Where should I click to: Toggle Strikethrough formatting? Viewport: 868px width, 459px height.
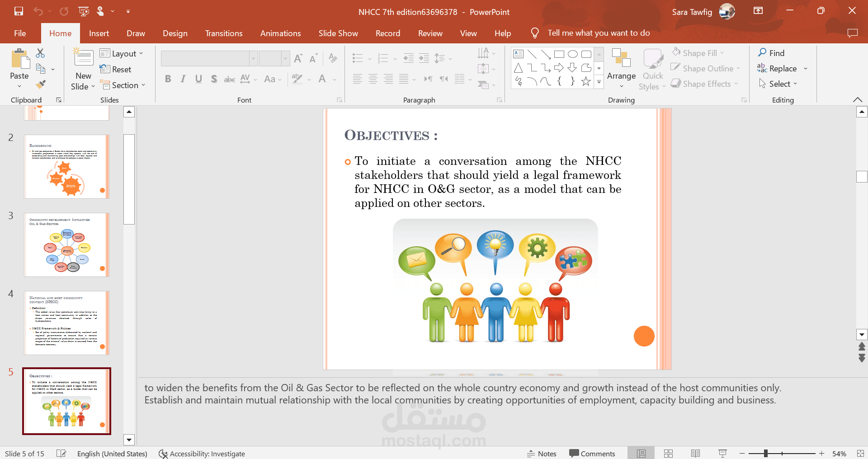pos(230,79)
